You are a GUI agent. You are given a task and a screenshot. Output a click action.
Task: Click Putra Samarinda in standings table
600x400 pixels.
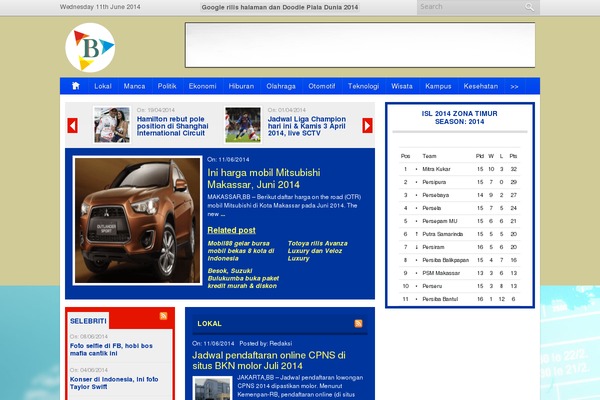442,234
